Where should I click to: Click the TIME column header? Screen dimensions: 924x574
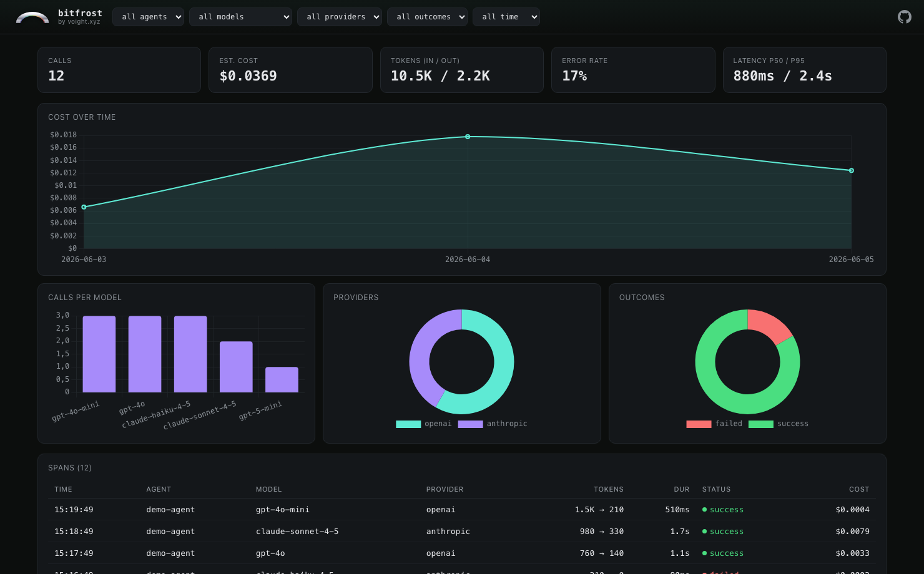coord(63,489)
